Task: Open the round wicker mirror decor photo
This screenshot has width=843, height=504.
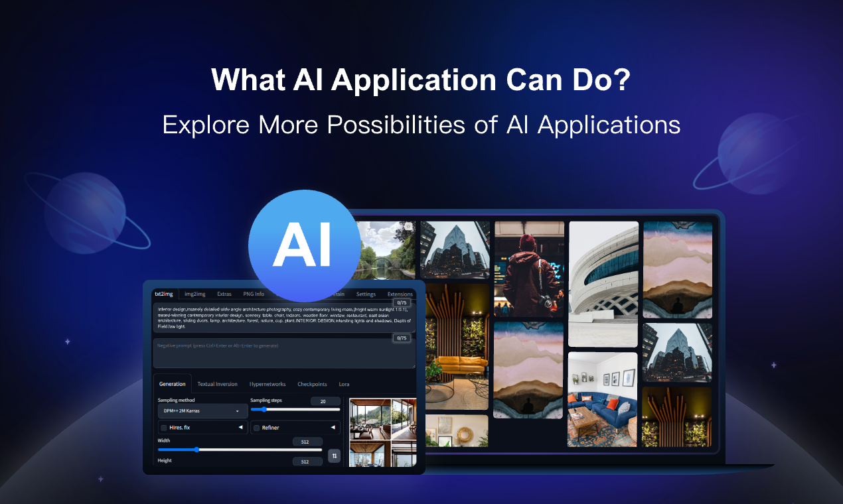Action: pos(457,430)
